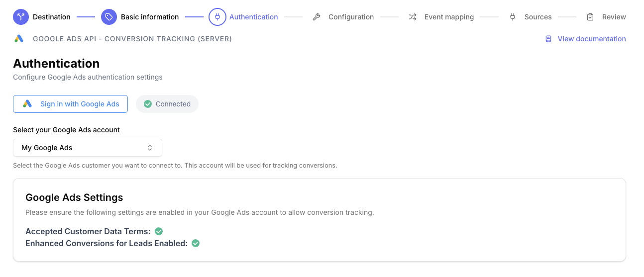The width and height of the screenshot is (644, 277).
Task: Click the Google Ads Settings card heading
Action: (x=74, y=197)
